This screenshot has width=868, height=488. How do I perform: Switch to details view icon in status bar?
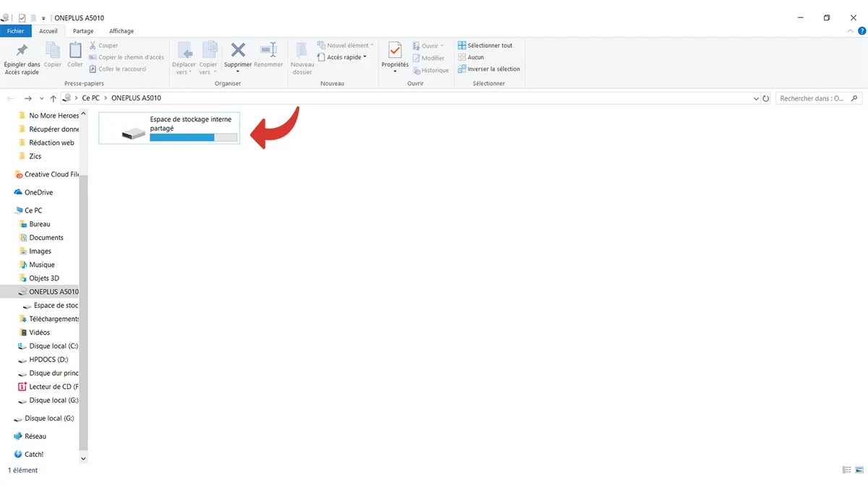point(846,470)
